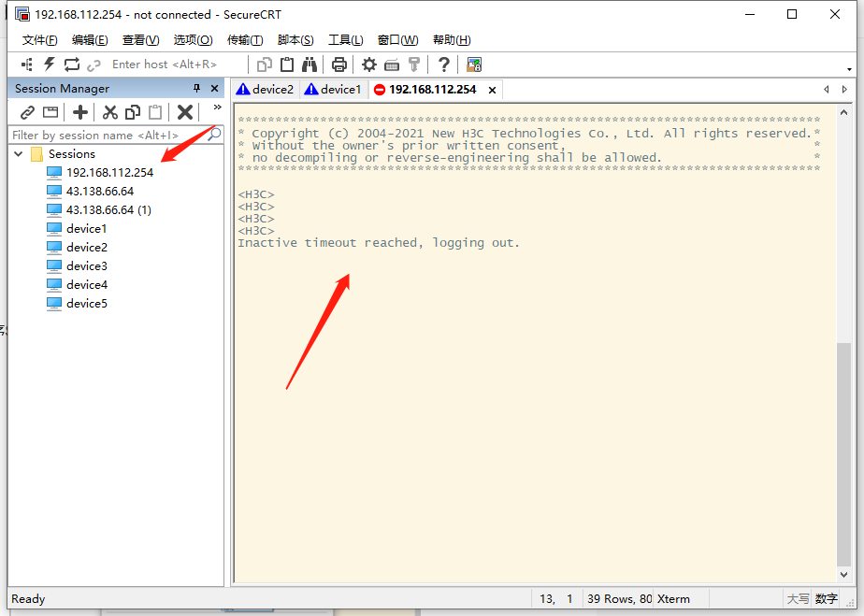The image size is (864, 616).
Task: Click the Keymap editor keyboard icon
Action: click(392, 65)
